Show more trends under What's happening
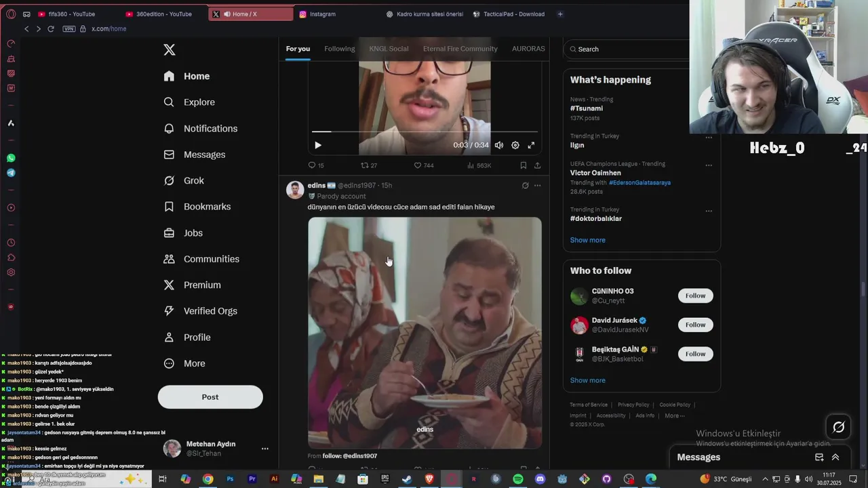Image resolution: width=868 pixels, height=488 pixels. click(x=588, y=240)
